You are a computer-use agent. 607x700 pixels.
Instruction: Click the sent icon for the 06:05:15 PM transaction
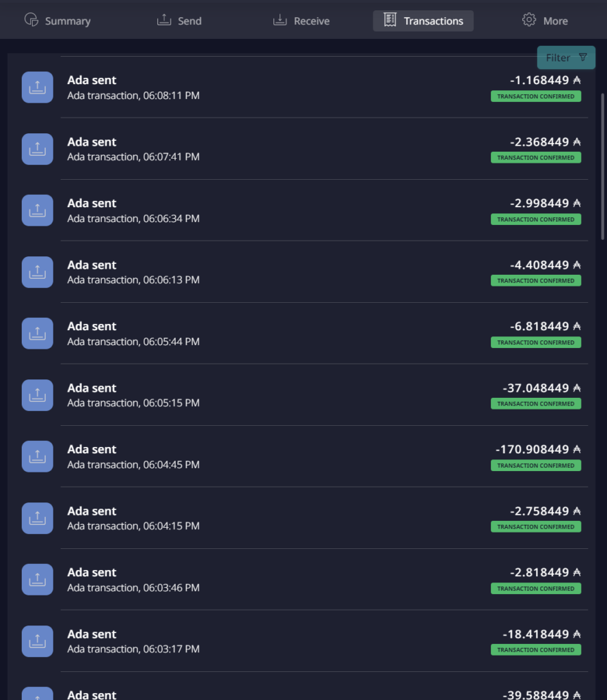pos(38,395)
